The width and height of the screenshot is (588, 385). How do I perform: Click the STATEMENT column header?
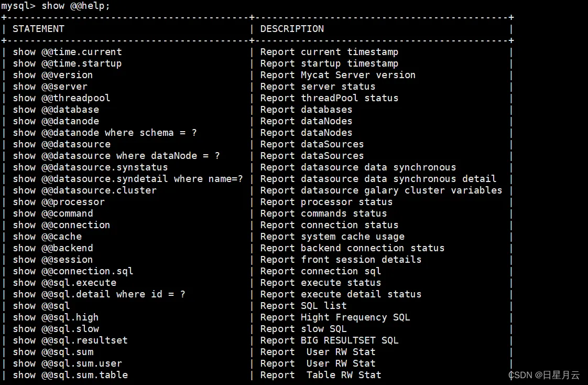pyautogui.click(x=38, y=29)
